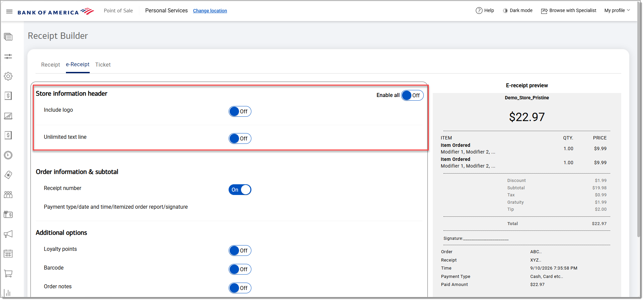644x301 pixels.
Task: Open the circled arrow sidebar icon
Action: [x=8, y=155]
